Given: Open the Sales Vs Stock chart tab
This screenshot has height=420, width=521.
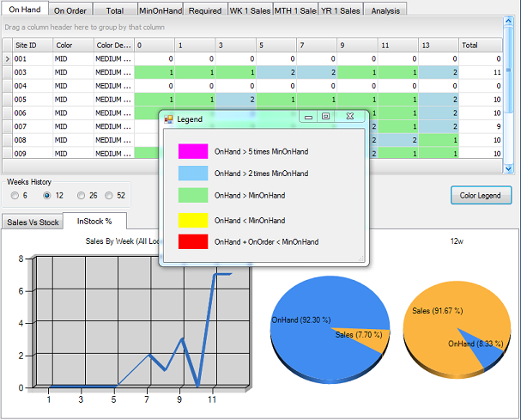Looking at the screenshot, I should 33,222.
